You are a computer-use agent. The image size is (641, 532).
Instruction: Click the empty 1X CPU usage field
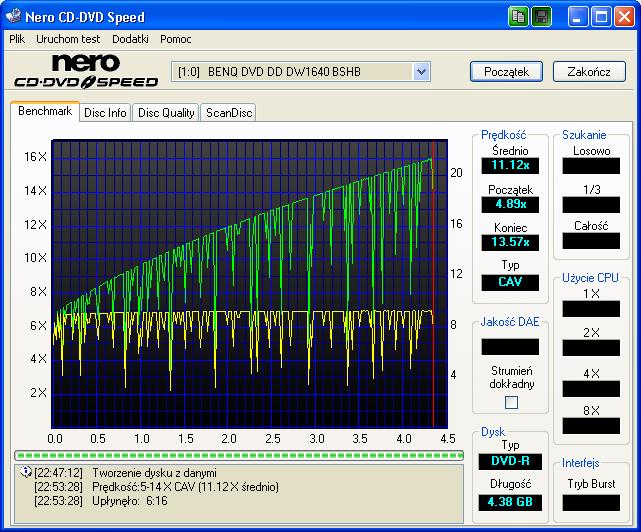[591, 309]
